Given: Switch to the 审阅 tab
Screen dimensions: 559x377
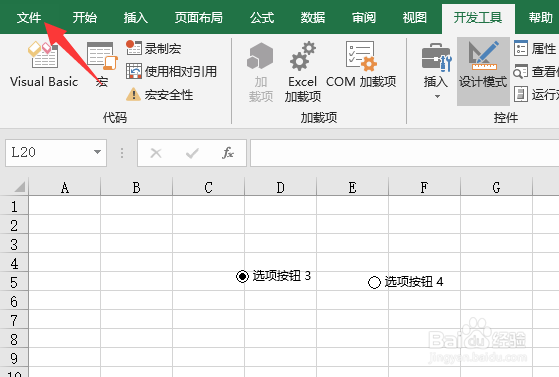Looking at the screenshot, I should [x=364, y=17].
